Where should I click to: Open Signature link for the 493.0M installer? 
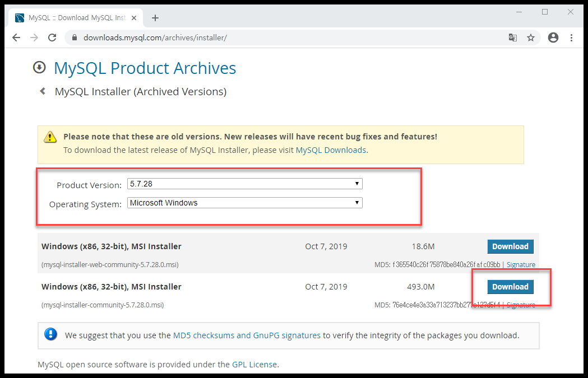pos(521,305)
